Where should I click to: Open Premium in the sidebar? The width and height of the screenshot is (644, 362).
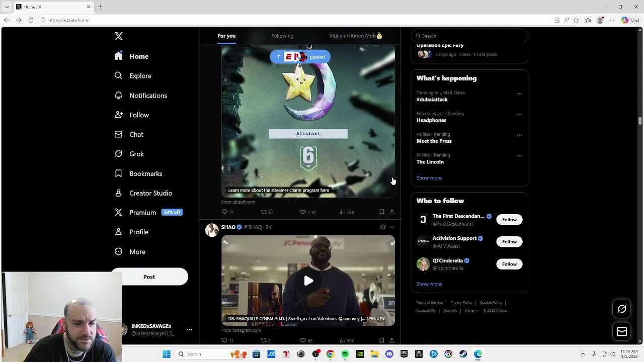point(148,212)
